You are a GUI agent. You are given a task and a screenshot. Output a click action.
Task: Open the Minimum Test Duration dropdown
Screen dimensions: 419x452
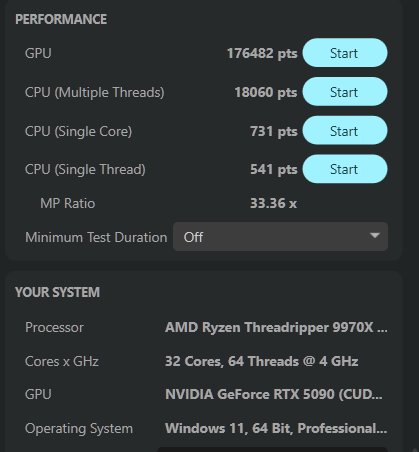click(x=280, y=237)
